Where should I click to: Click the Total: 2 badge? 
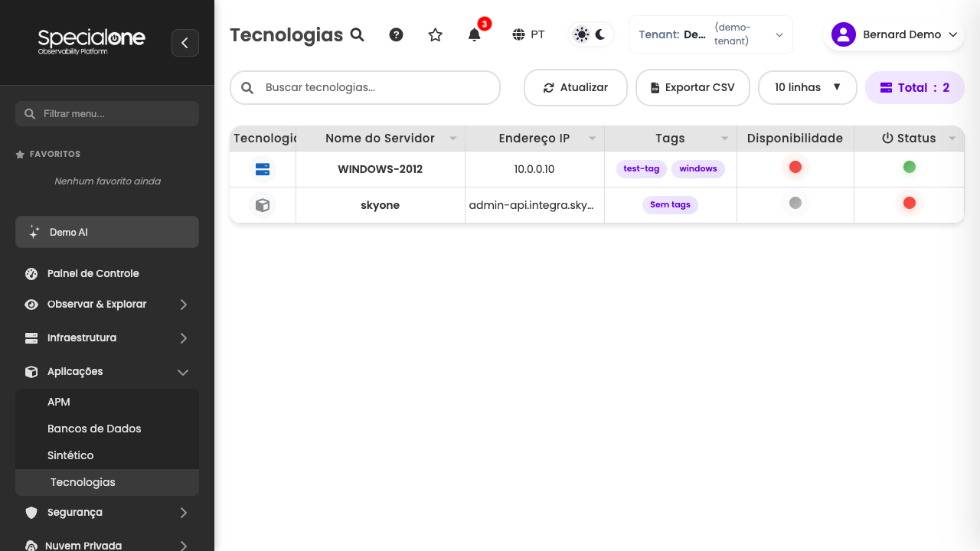pos(915,87)
